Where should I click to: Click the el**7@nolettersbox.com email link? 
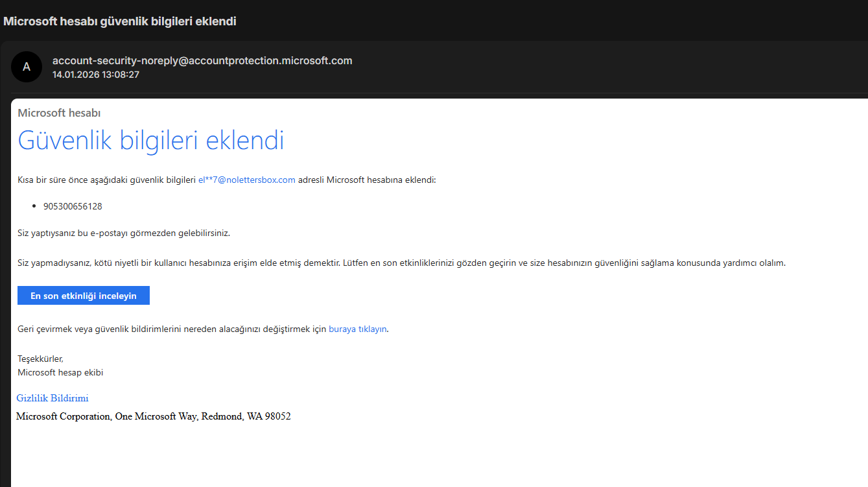coord(247,180)
